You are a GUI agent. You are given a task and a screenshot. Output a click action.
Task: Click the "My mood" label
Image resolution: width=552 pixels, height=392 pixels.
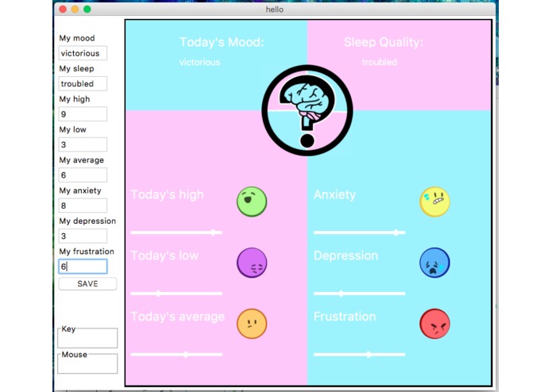click(77, 38)
